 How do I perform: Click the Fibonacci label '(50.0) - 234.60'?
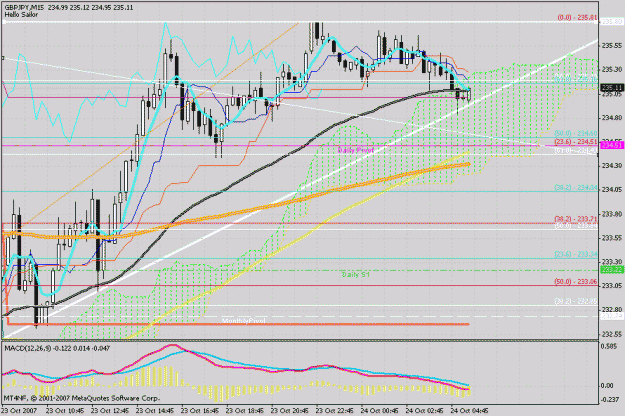pos(576,133)
